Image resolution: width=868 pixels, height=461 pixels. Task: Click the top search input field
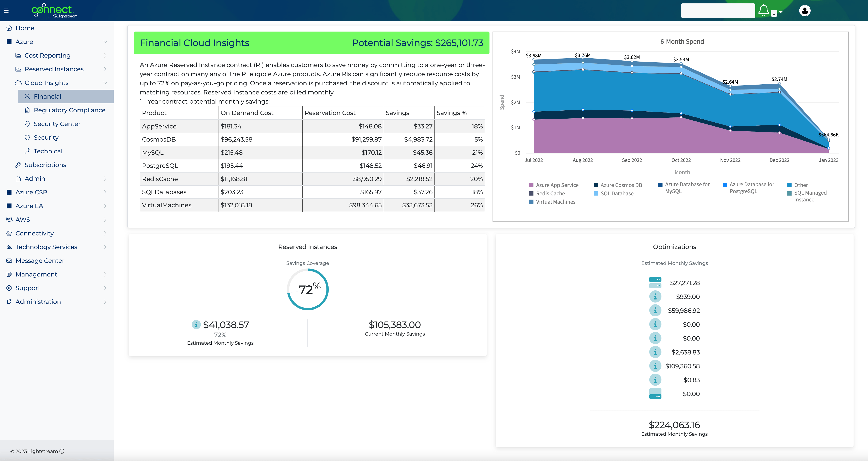(x=718, y=11)
